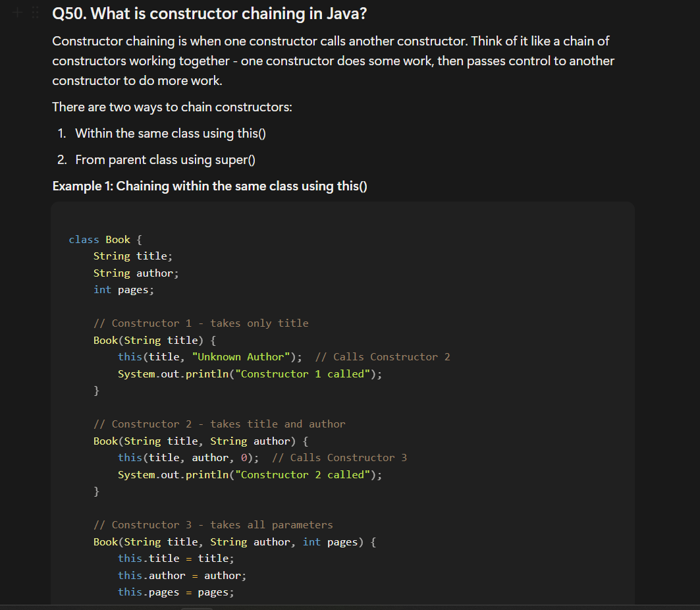Click the code line "Book(String title) {"
This screenshot has width=700, height=610.
pyautogui.click(x=155, y=341)
